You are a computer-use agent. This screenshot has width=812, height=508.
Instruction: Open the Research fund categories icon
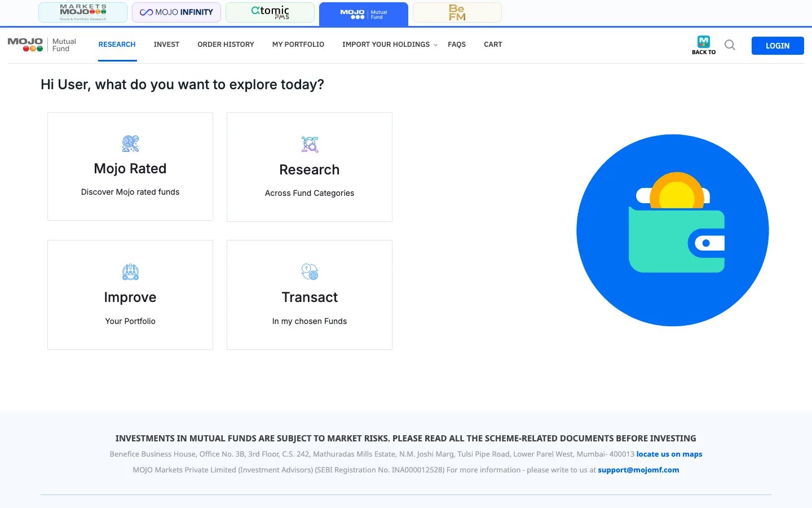coord(310,144)
